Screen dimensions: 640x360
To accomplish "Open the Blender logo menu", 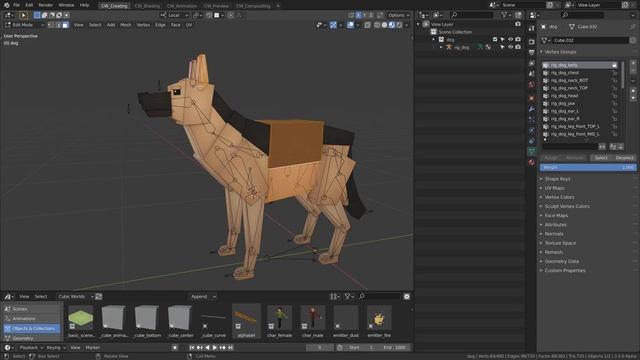I will [x=7, y=5].
